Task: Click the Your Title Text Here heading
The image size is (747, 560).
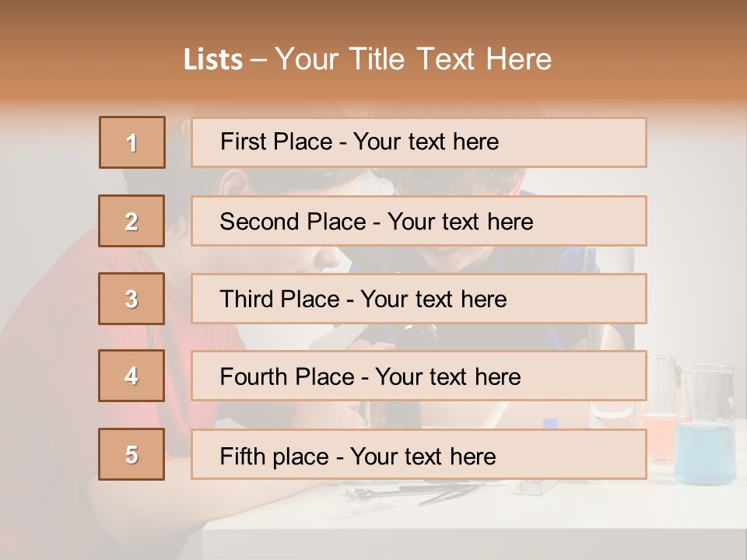Action: [413, 59]
